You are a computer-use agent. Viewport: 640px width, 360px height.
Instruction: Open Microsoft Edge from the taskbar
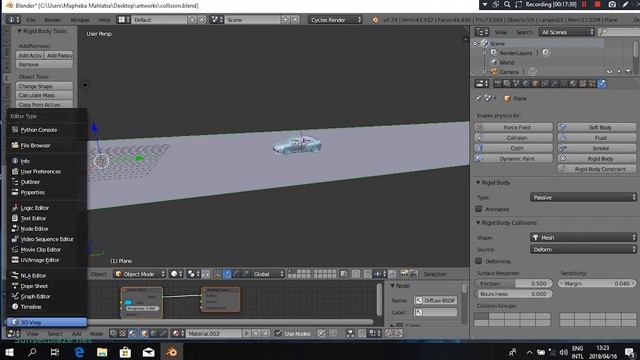pos(79,351)
